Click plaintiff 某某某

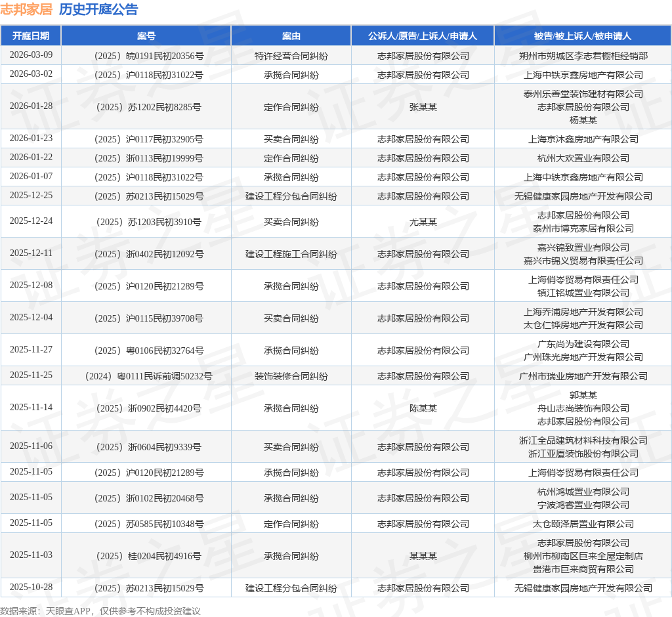[423, 556]
